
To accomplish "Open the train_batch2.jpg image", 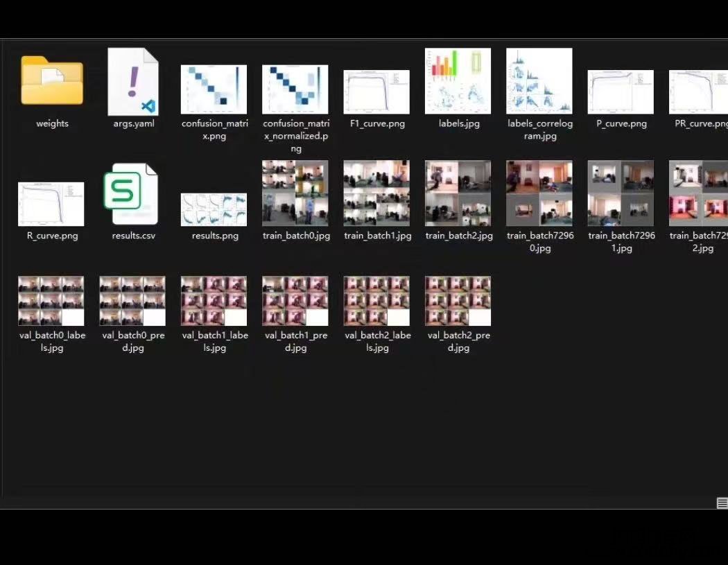I will 458,193.
